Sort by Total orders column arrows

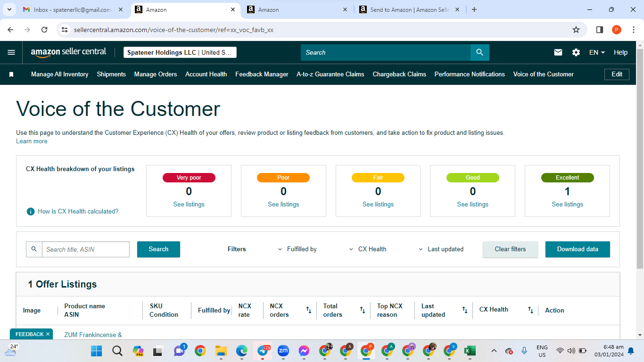pyautogui.click(x=363, y=310)
